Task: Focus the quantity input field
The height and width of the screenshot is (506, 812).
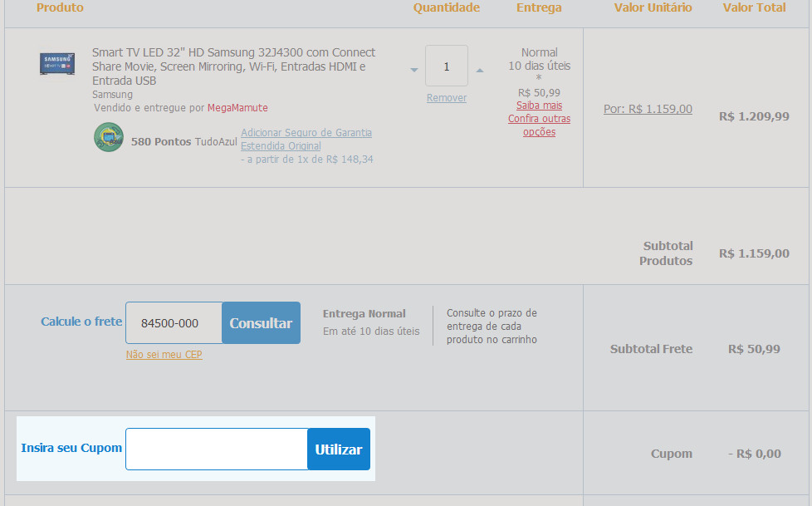Action: point(447,66)
